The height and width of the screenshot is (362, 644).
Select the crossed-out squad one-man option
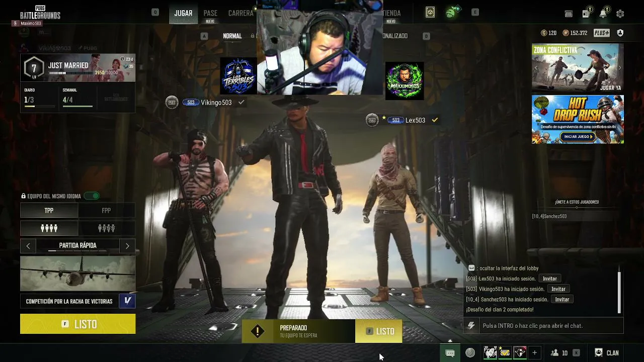point(107,228)
